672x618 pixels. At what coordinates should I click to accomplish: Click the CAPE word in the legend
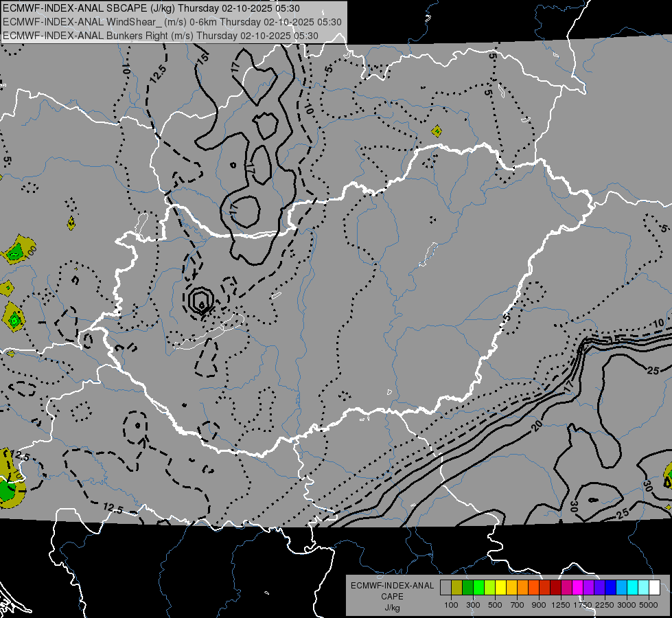pyautogui.click(x=392, y=597)
